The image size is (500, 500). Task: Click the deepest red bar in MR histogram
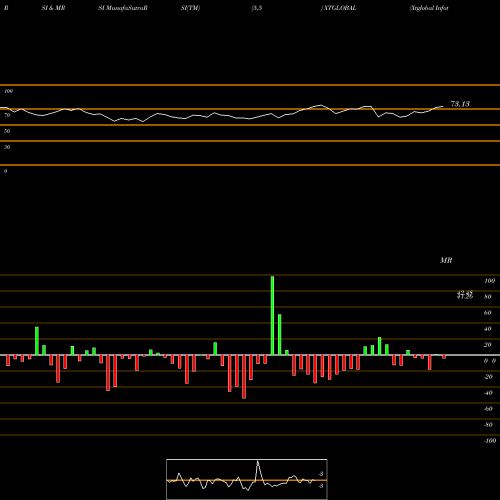pyautogui.click(x=244, y=377)
